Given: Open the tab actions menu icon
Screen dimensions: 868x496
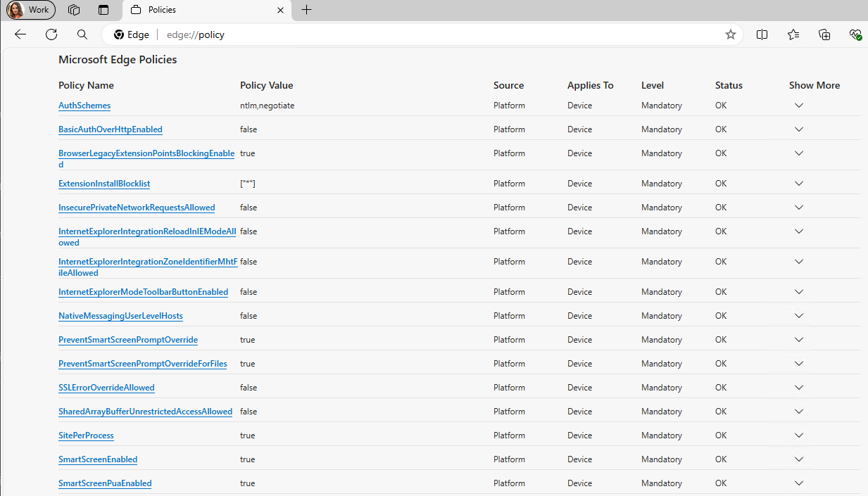Looking at the screenshot, I should point(103,10).
